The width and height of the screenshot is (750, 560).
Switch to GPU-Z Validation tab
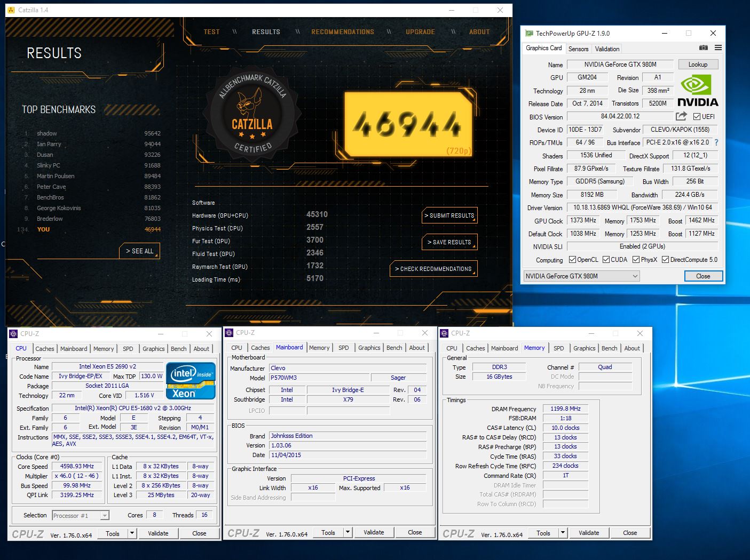(x=607, y=49)
